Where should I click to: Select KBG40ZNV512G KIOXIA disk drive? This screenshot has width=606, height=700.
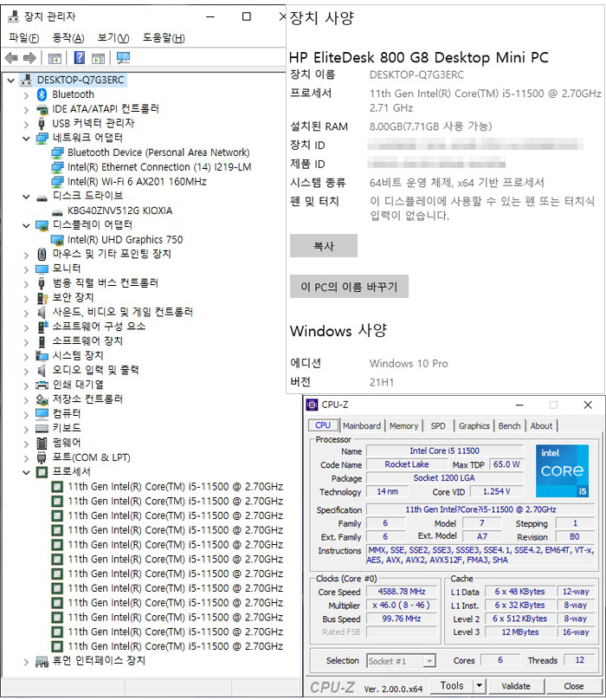pos(119,211)
